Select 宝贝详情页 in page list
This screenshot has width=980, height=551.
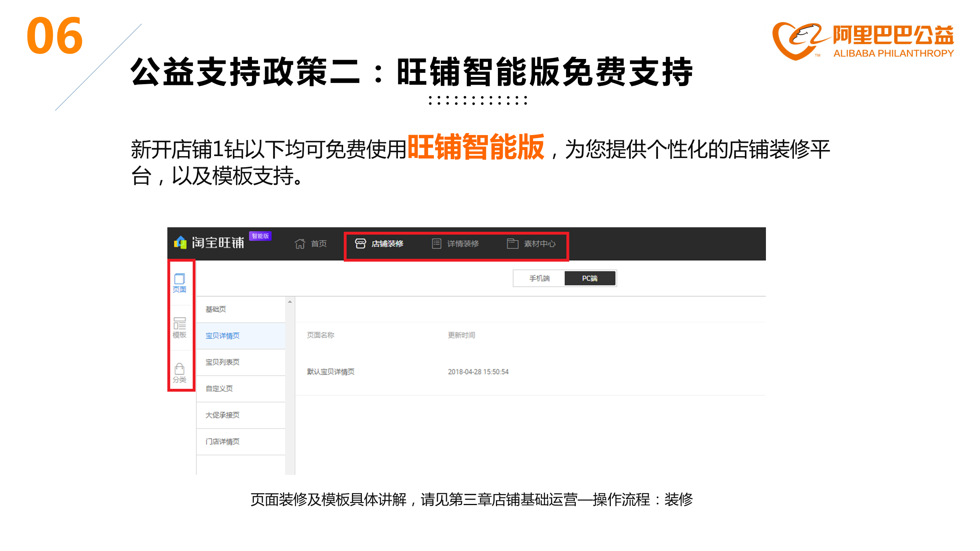[241, 336]
